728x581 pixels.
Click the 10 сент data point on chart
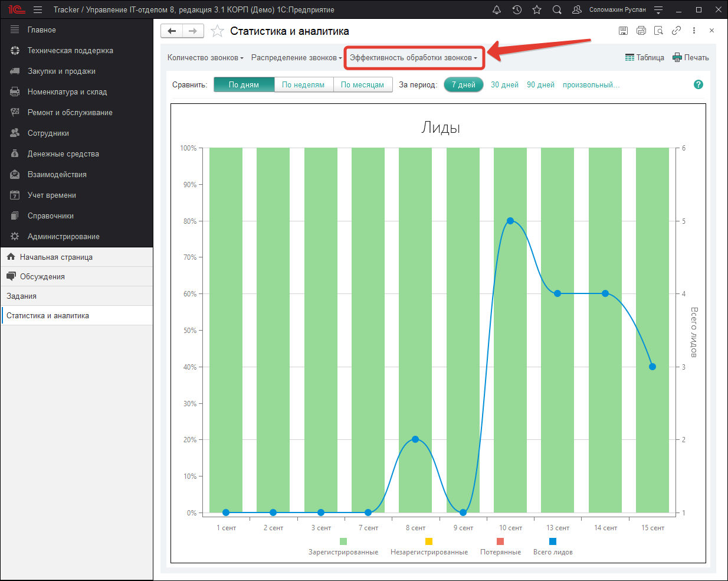click(x=510, y=221)
